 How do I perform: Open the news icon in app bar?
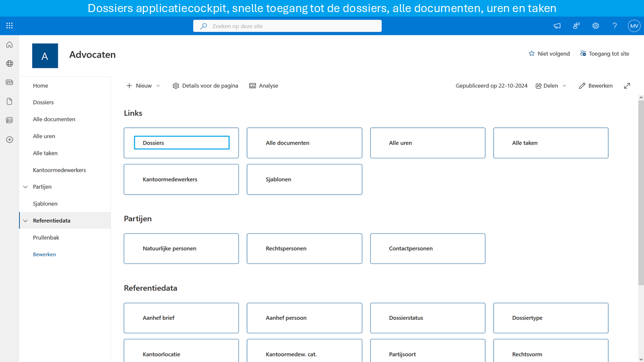coord(9,82)
